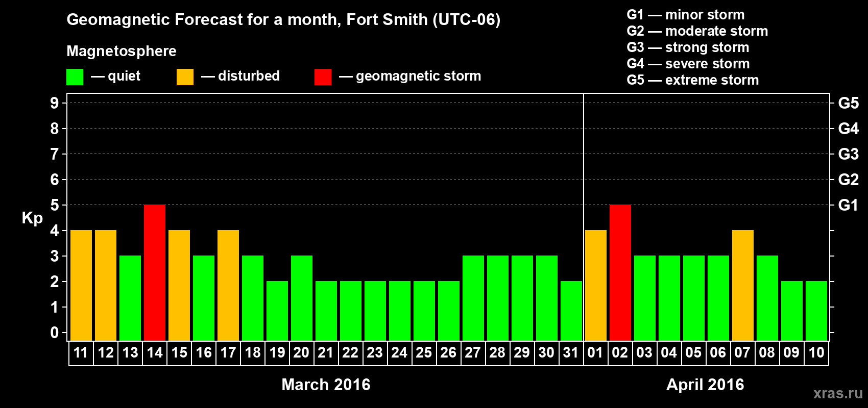Click the date label 14
The height and width of the screenshot is (408, 868).
155,352
